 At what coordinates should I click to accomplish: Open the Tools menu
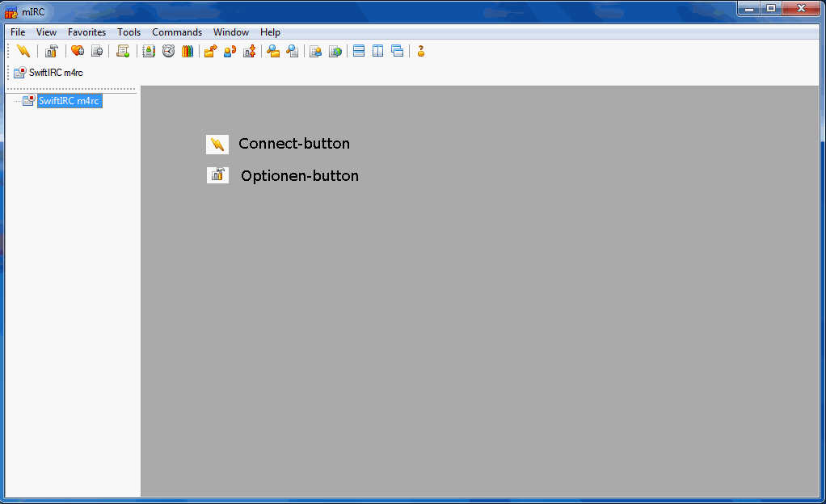click(129, 32)
